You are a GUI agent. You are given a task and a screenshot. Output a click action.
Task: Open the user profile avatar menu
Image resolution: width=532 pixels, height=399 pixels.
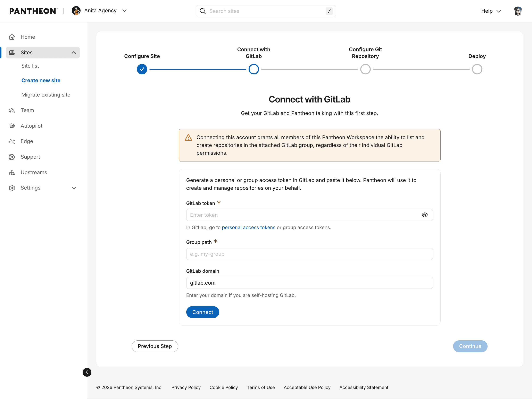(518, 11)
